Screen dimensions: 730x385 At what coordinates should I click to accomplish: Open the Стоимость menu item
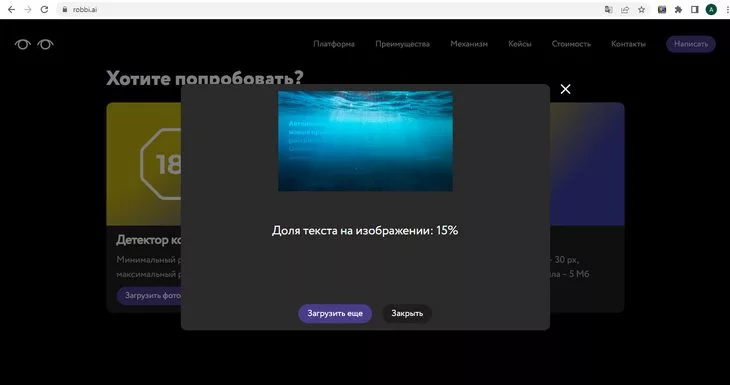pos(571,44)
